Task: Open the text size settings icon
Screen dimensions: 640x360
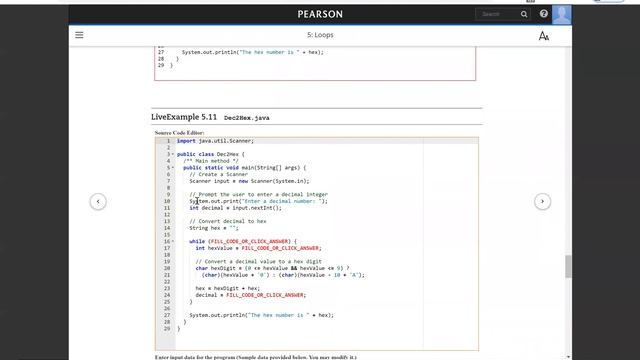Action: click(x=544, y=36)
